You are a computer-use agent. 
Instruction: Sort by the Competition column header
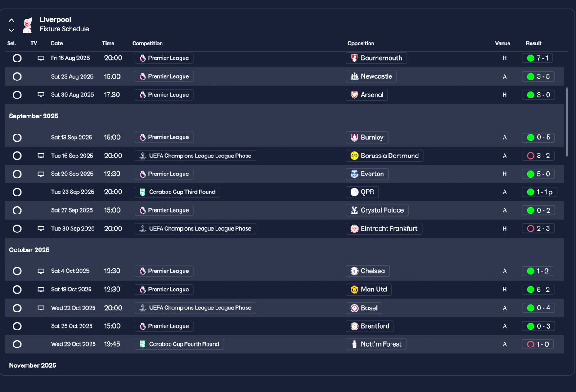click(x=148, y=44)
